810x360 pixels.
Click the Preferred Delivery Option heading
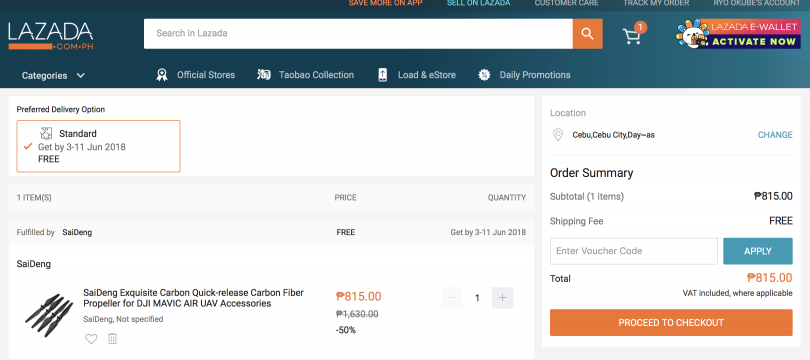tap(60, 109)
